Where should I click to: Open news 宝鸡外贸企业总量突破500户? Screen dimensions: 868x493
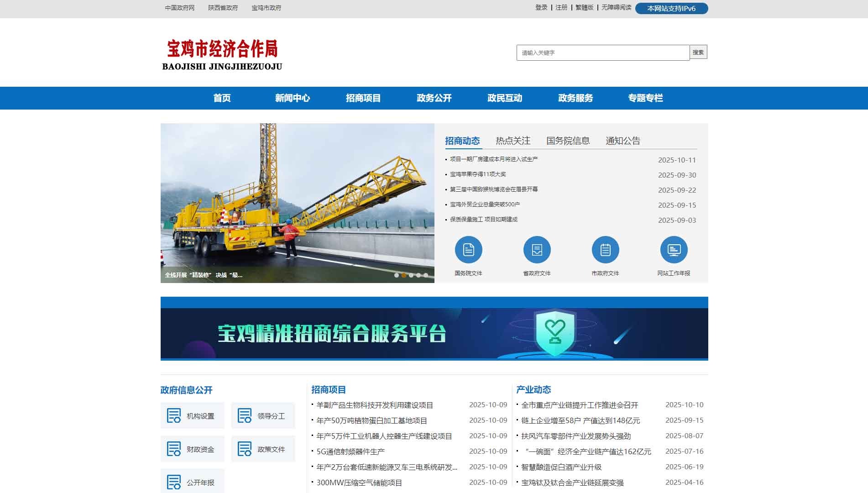click(485, 205)
